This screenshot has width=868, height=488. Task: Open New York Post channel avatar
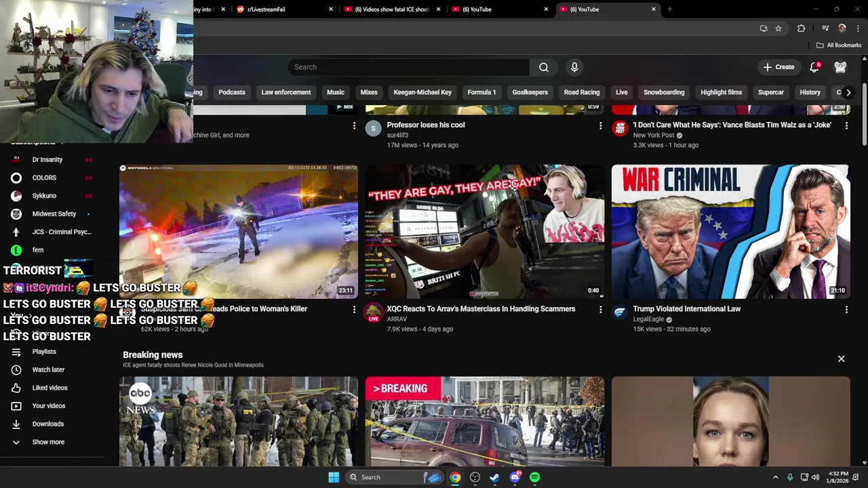click(x=620, y=128)
